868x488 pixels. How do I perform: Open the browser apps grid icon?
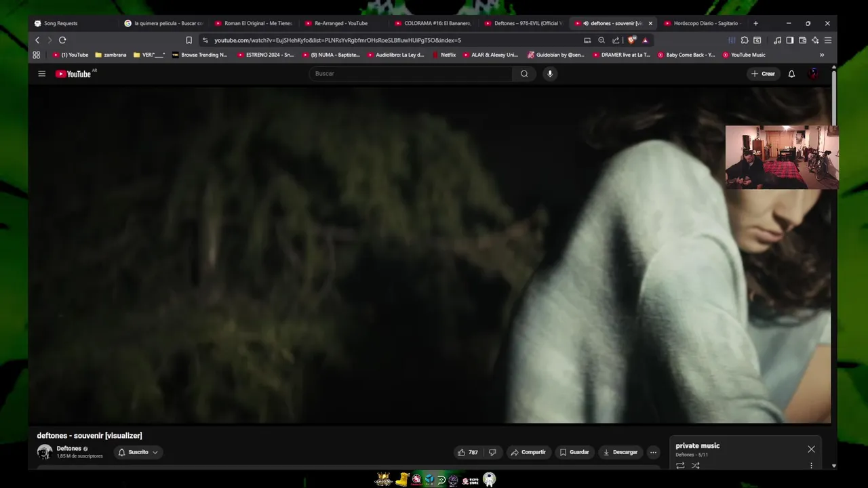(x=37, y=55)
